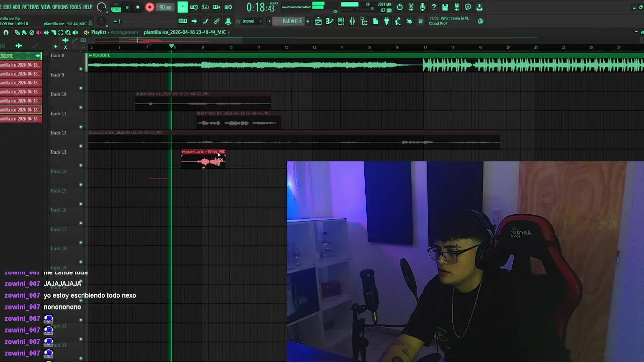The width and height of the screenshot is (644, 362).
Task: Open the download content library icon
Action: pyautogui.click(x=479, y=7)
